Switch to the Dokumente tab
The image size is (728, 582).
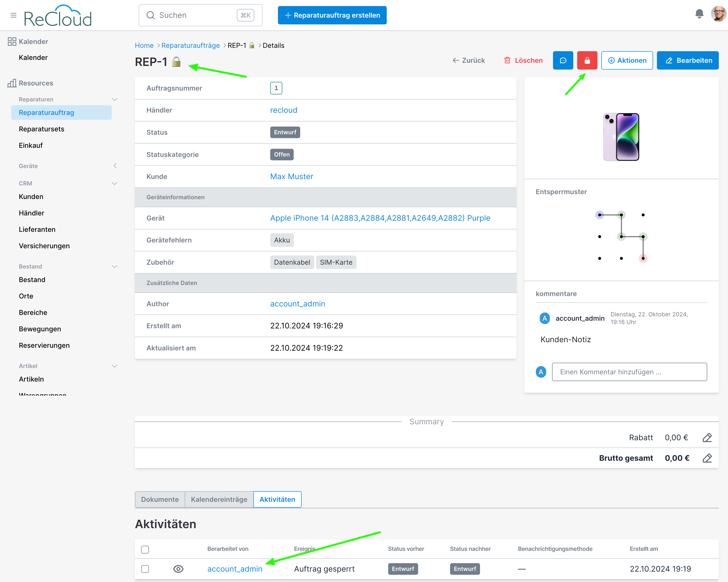tap(160, 499)
